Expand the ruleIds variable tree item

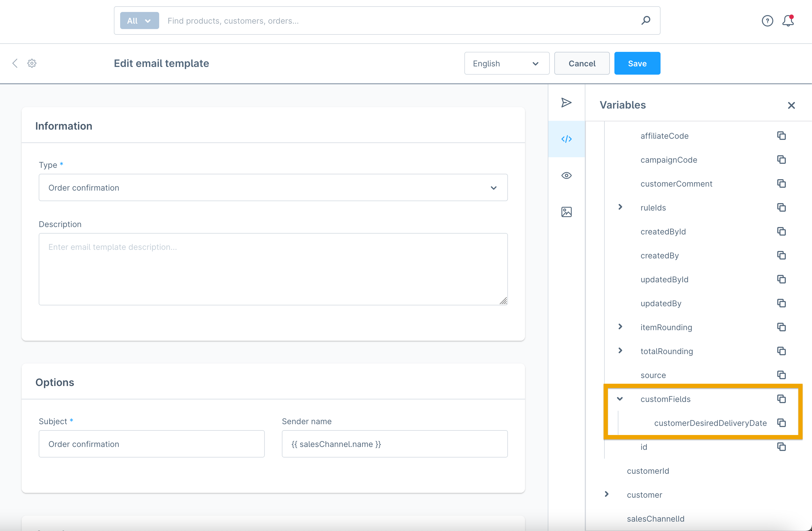coord(620,207)
